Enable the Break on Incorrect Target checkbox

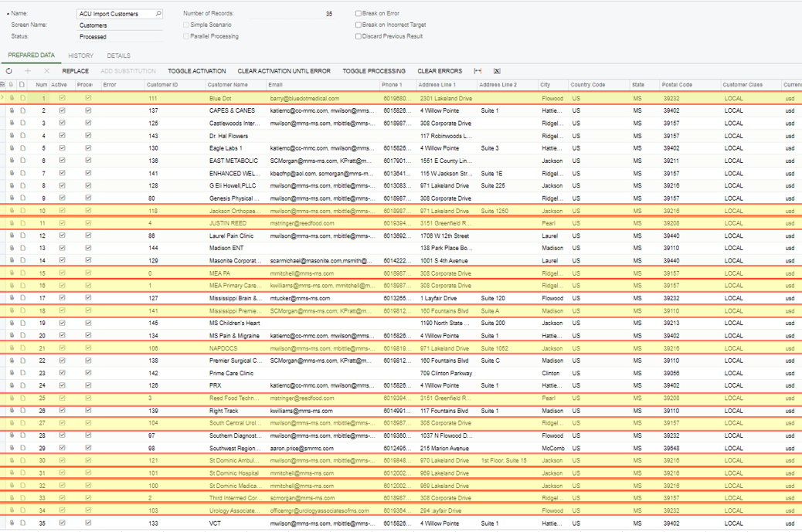pyautogui.click(x=358, y=25)
